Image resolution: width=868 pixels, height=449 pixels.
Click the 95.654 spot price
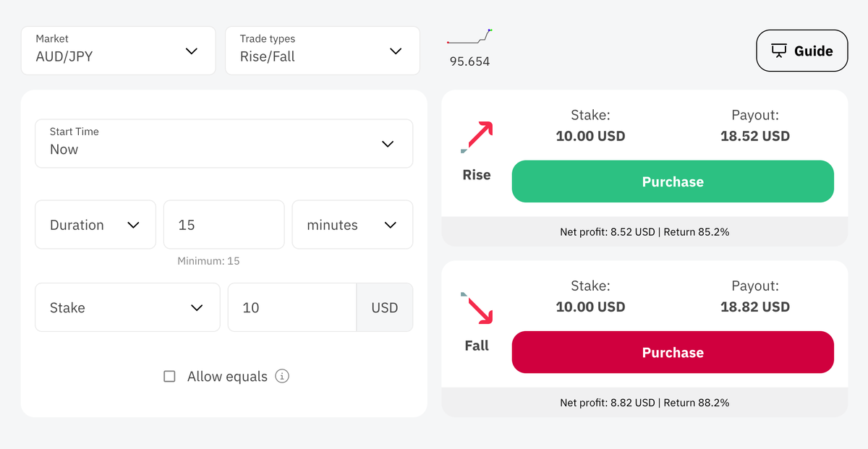tap(469, 61)
